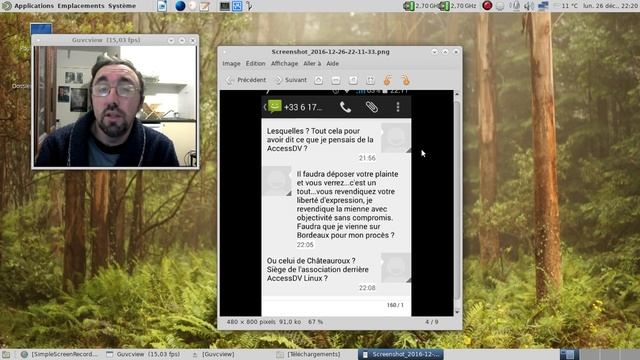Image resolution: width=640 pixels, height=360 pixels.
Task: Click the red record indicator icon
Action: 487,6
